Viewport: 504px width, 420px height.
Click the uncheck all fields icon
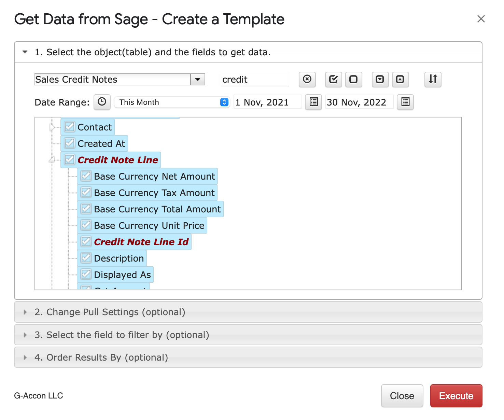[353, 79]
